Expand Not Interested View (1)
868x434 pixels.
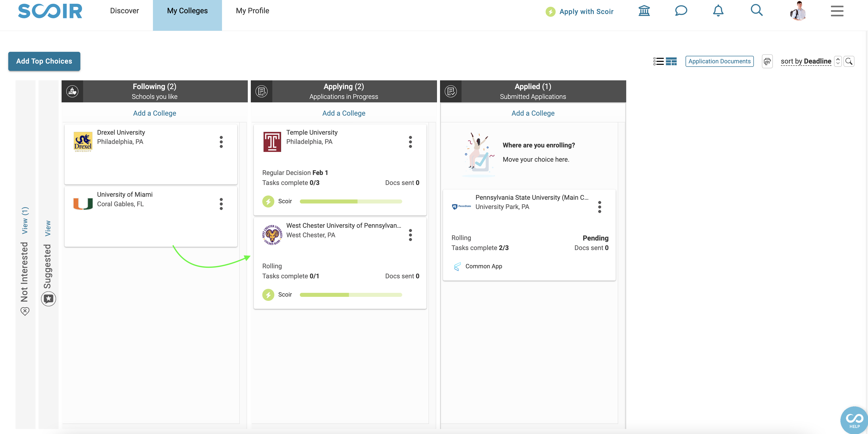25,220
